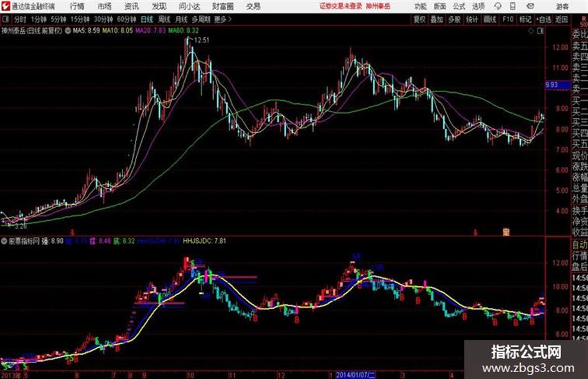The image size is (588, 379).
Task: Click the 叠加 overlay toolbar button
Action: coord(437,19)
